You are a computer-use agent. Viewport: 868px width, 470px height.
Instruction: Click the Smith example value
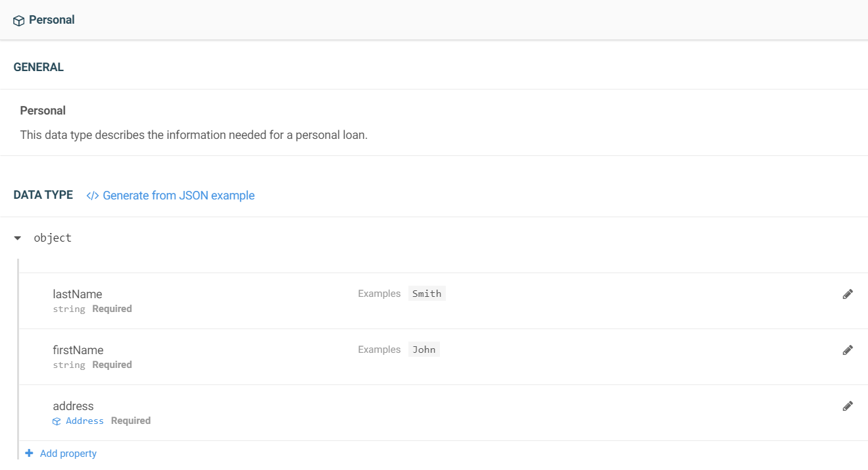[x=427, y=294]
